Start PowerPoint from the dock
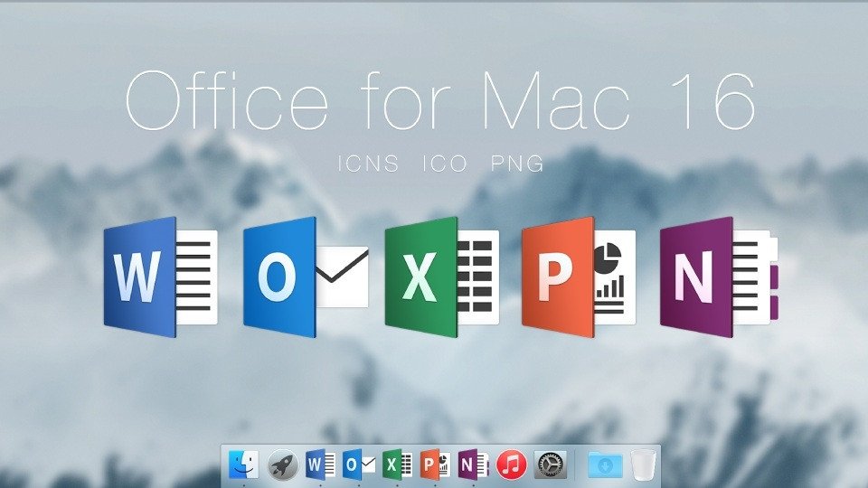Screen dimensions: 868x488 click(435, 465)
